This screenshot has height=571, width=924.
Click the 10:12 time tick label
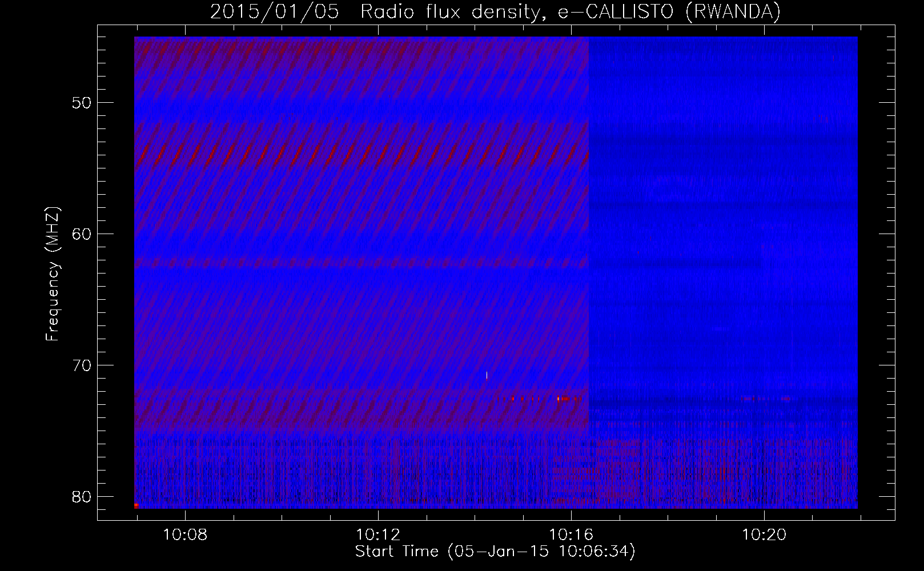(378, 535)
